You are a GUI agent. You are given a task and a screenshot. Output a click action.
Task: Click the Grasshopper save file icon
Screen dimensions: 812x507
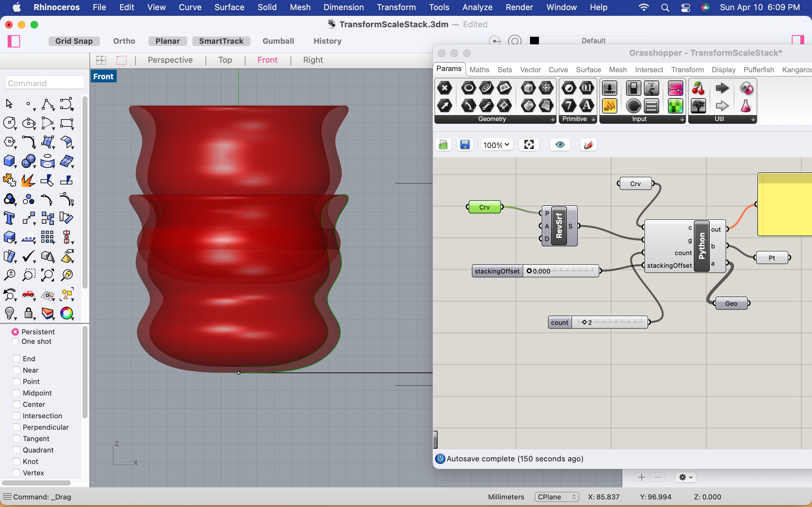[x=465, y=145]
